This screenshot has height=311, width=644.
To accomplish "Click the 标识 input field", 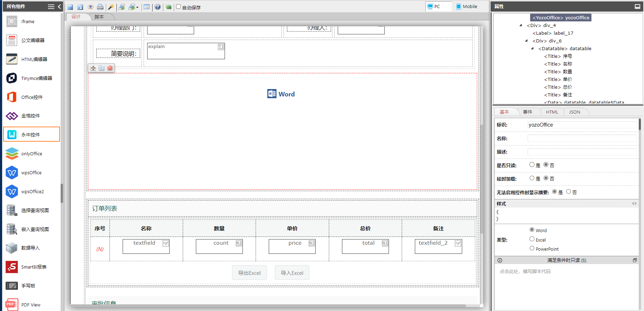I will [582, 125].
